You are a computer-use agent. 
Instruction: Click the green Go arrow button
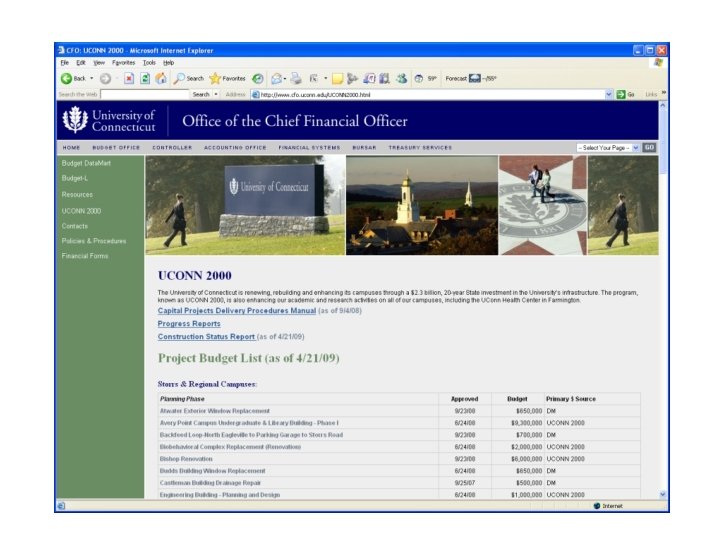click(x=621, y=94)
